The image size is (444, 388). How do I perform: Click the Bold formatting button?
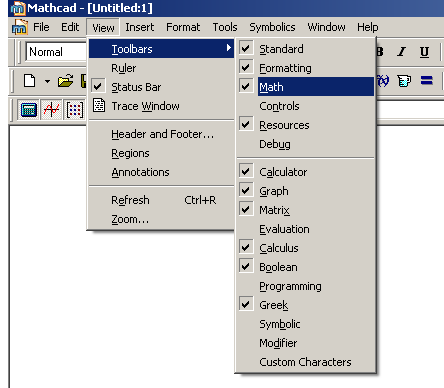pos(380,52)
